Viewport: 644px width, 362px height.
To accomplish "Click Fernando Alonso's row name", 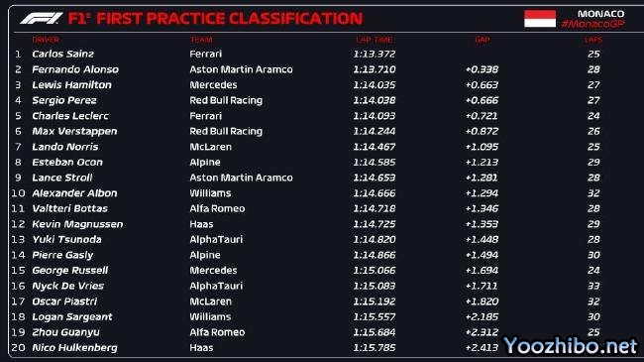I will (x=75, y=69).
